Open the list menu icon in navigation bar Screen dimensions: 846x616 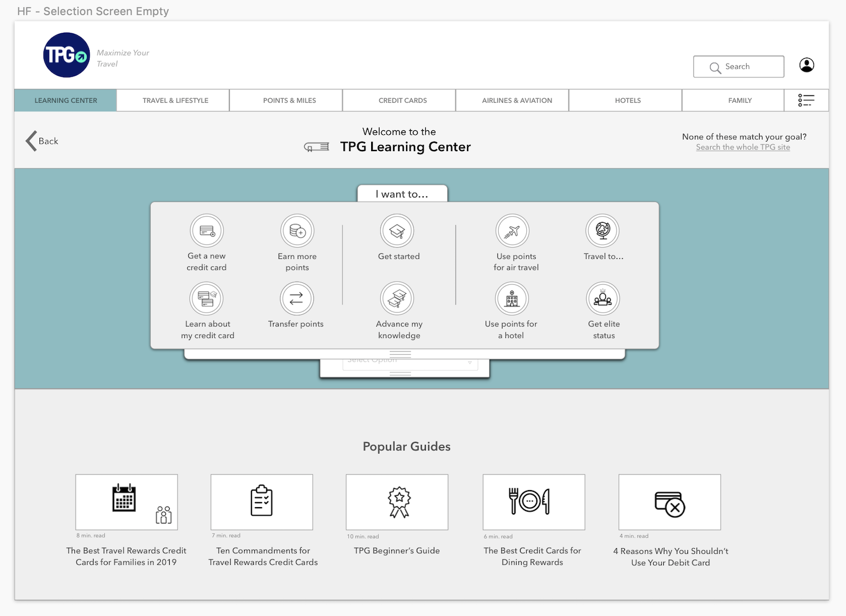click(806, 100)
